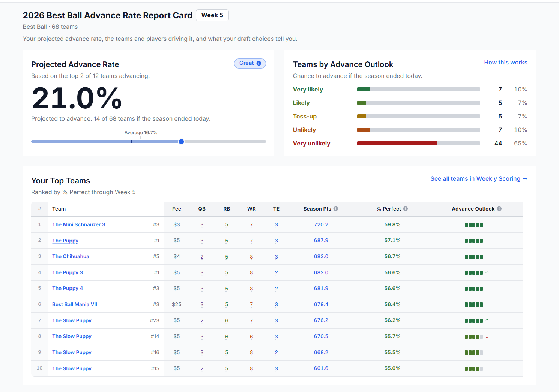This screenshot has height=392, width=559.
Task: Click the % Perfect info icon
Action: point(406,209)
